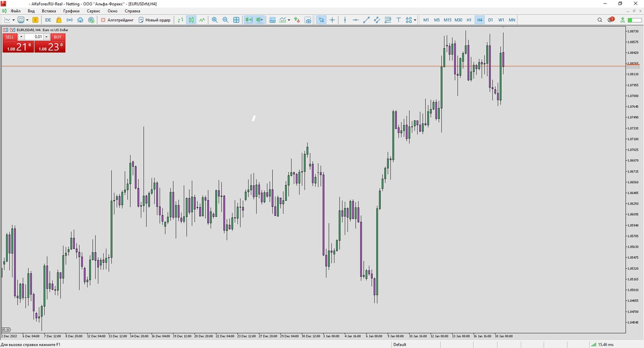
Task: Switch chart to Japanese candlesticks
Action: tap(191, 20)
